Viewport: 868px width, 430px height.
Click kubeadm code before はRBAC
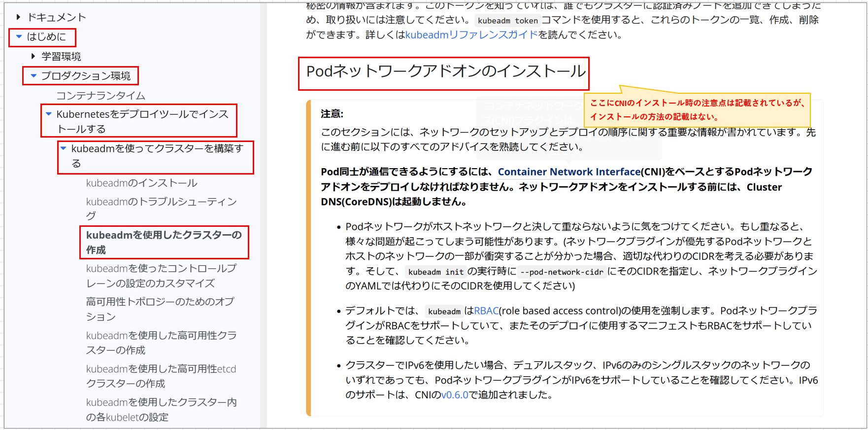(444, 311)
